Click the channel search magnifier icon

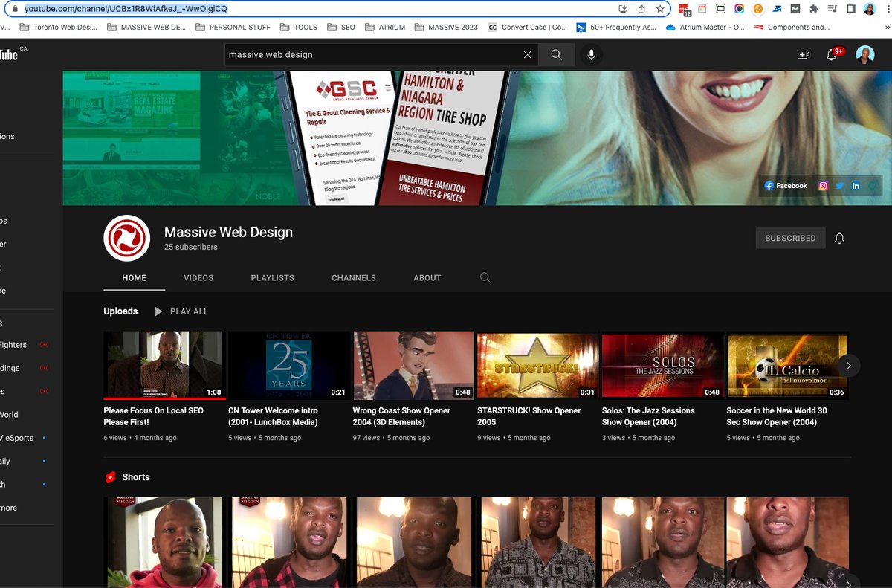[x=485, y=277]
